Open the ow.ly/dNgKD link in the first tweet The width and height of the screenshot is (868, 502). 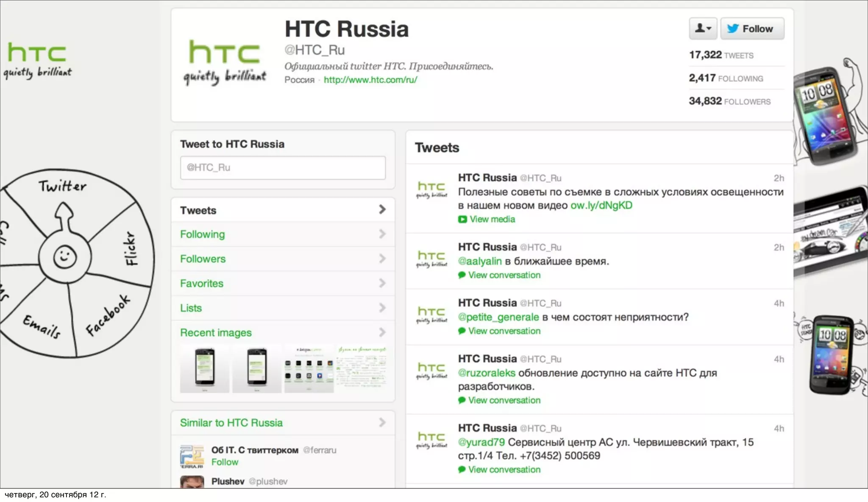[601, 206]
